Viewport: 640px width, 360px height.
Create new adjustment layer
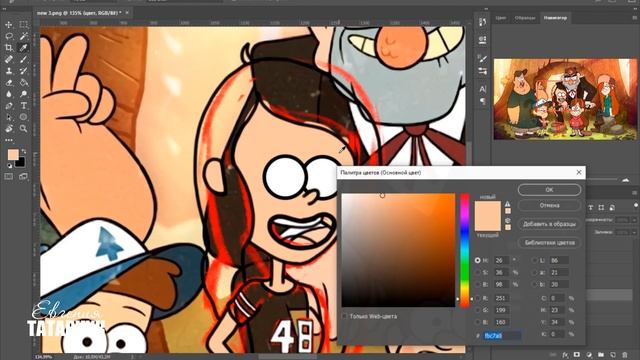pyautogui.click(x=589, y=355)
